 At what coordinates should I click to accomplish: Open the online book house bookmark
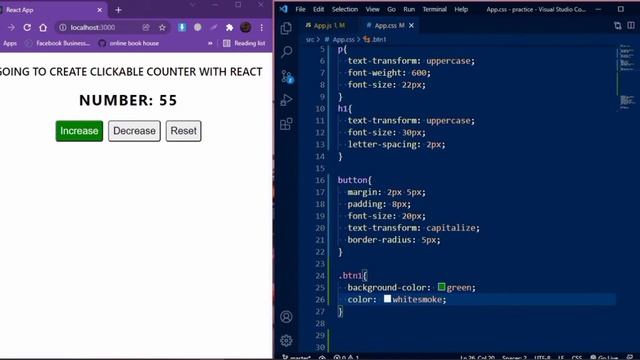[x=129, y=43]
